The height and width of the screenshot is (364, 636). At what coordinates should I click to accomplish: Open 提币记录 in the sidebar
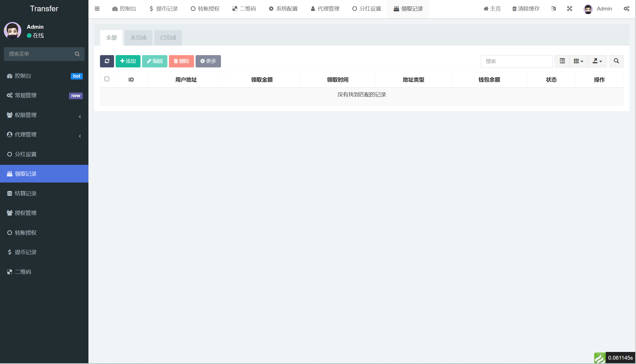coord(44,252)
